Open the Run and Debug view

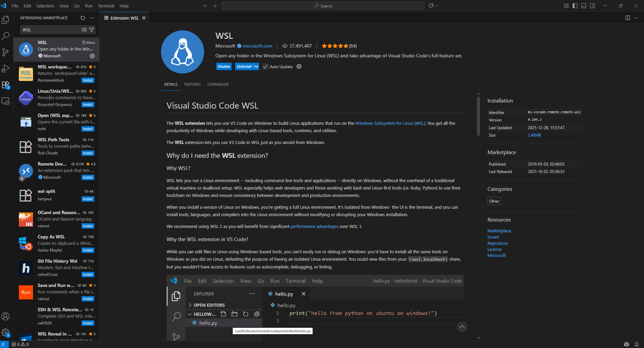coord(5,68)
